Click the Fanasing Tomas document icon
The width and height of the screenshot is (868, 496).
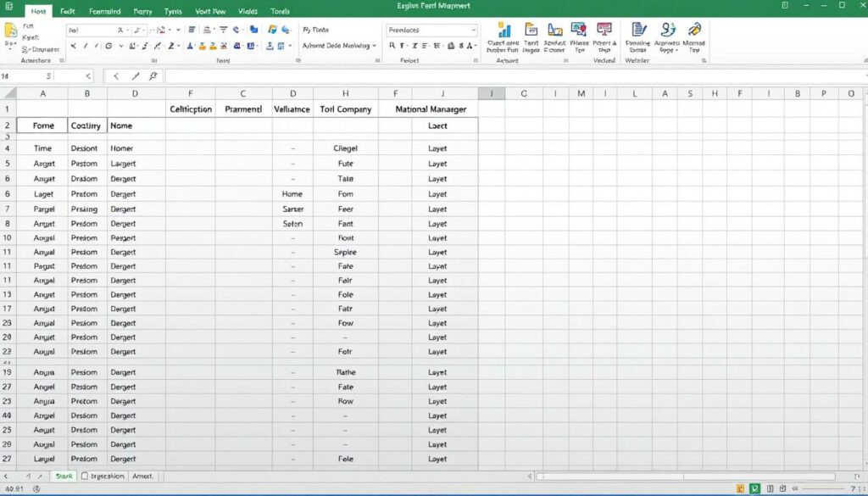[x=638, y=30]
